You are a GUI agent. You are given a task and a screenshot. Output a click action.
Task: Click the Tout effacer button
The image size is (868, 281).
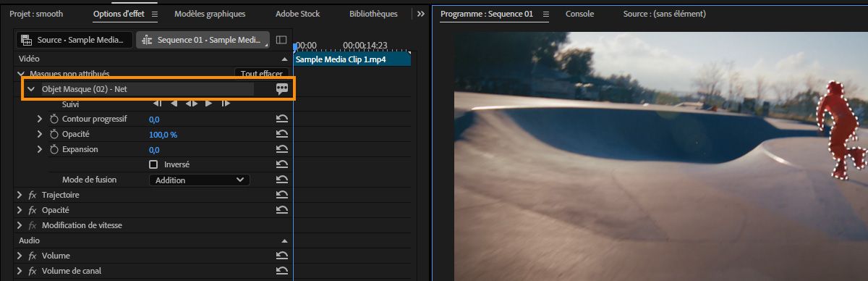tap(262, 74)
